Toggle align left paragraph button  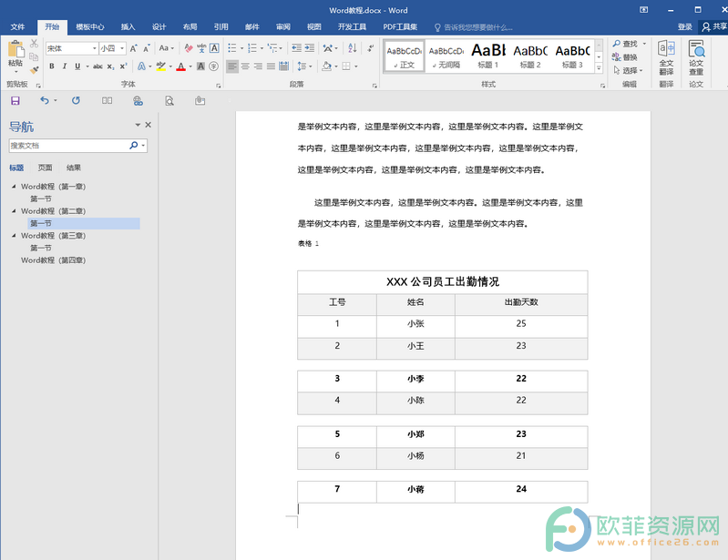232,66
